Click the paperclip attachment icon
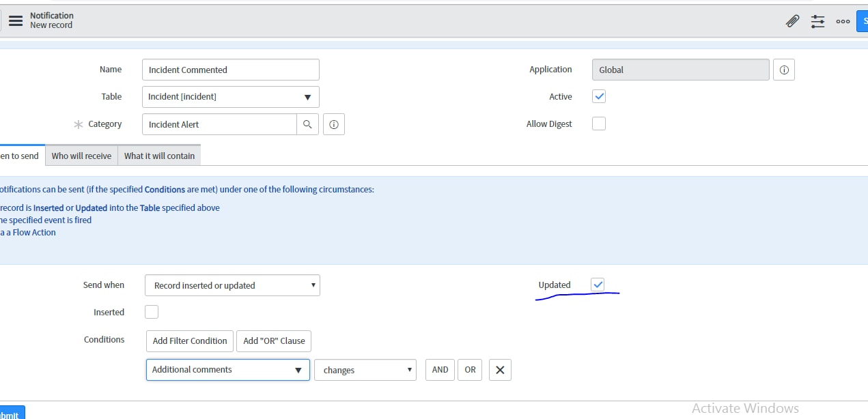 [792, 21]
